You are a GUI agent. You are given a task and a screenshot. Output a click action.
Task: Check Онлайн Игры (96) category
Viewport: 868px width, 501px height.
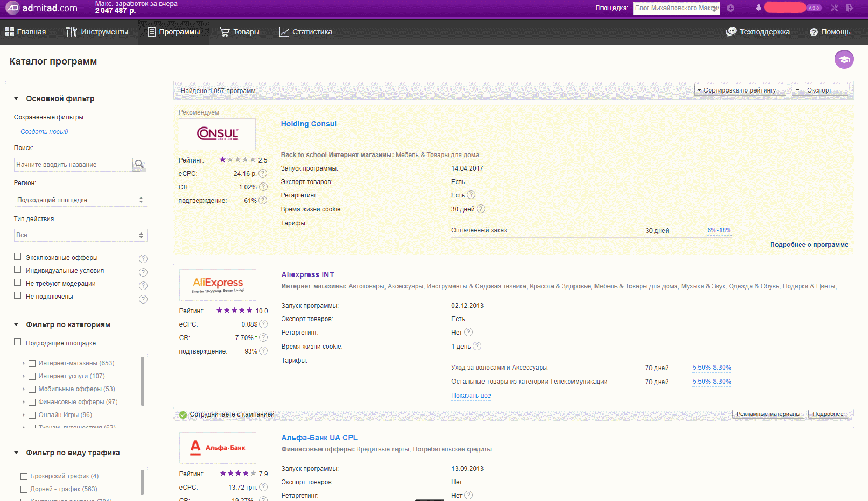[32, 415]
